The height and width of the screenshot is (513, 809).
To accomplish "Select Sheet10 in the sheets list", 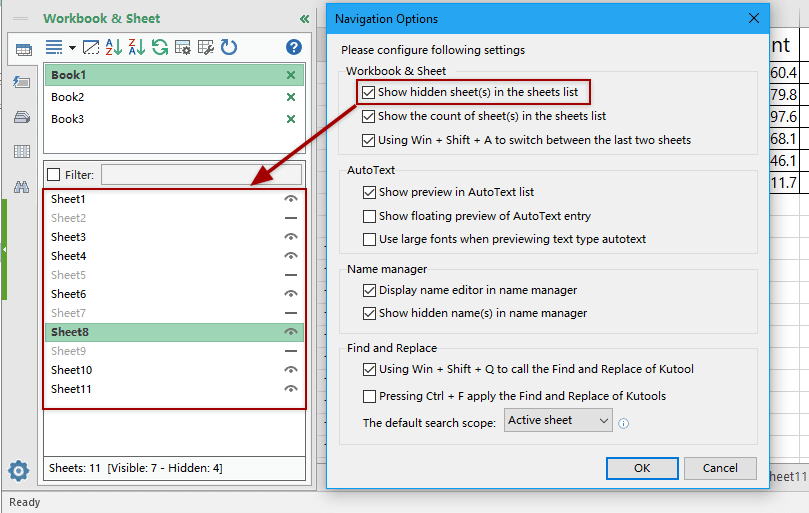I will pos(71,370).
